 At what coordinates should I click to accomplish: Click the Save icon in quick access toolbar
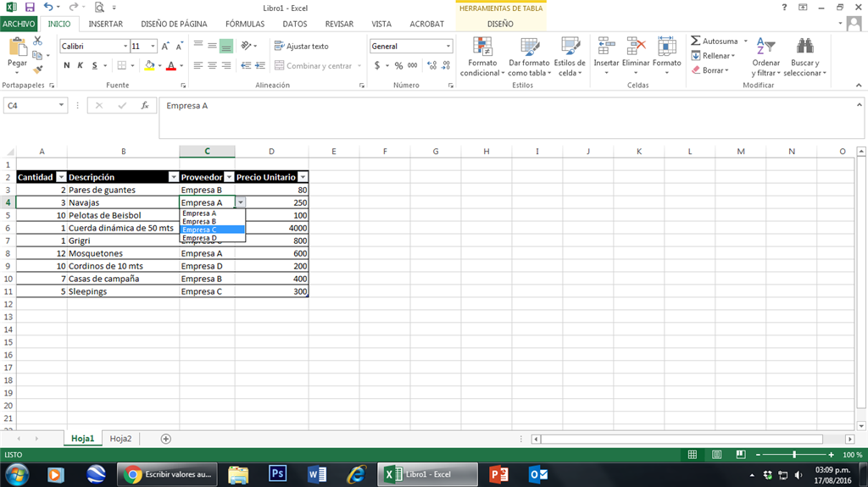(x=30, y=7)
